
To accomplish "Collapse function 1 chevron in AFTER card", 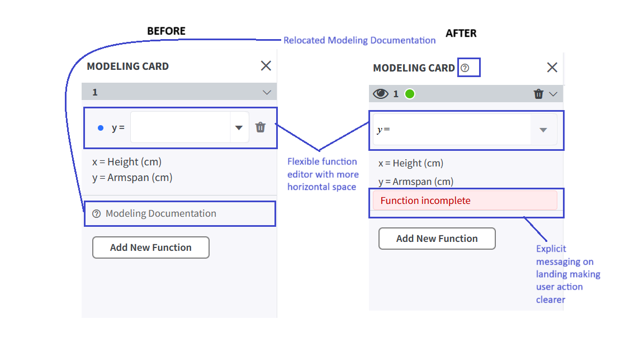I will point(553,94).
